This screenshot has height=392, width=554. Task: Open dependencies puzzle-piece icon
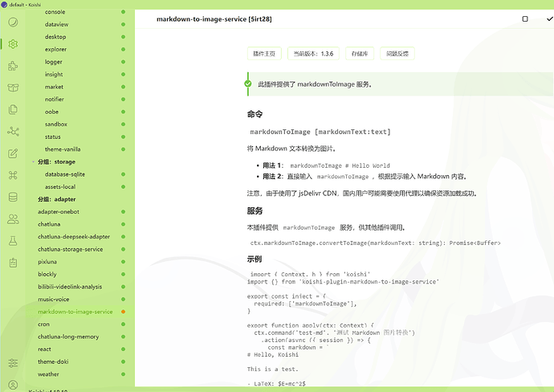click(x=13, y=66)
